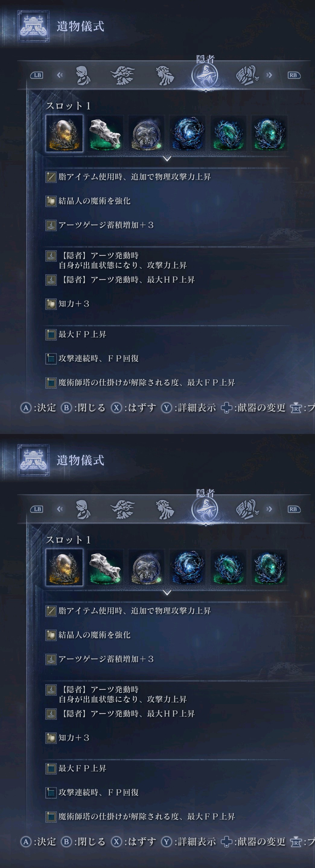The image size is (315, 868).
Task: Click the 脂アイテム使用時 effect icon in upper list
Action: point(51,177)
